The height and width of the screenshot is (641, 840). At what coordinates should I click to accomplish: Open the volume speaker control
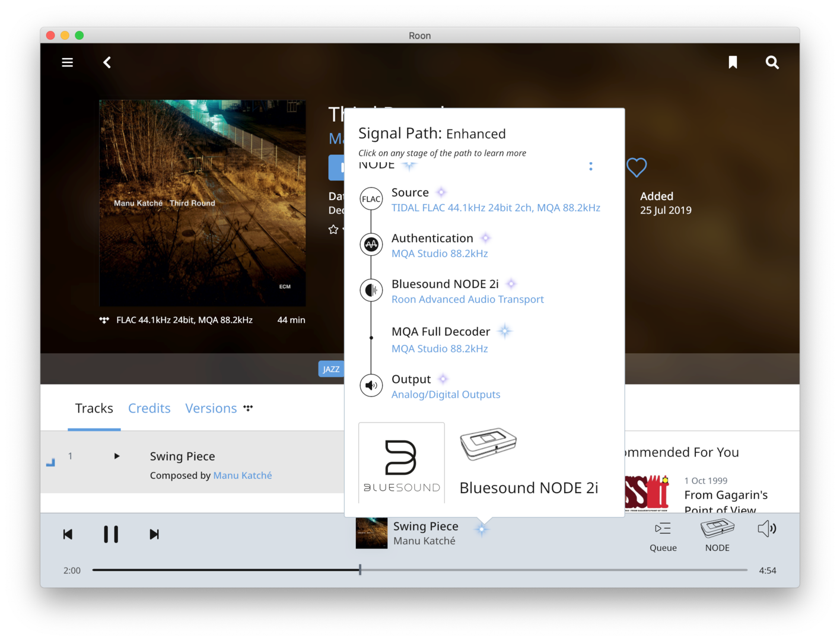tap(766, 528)
